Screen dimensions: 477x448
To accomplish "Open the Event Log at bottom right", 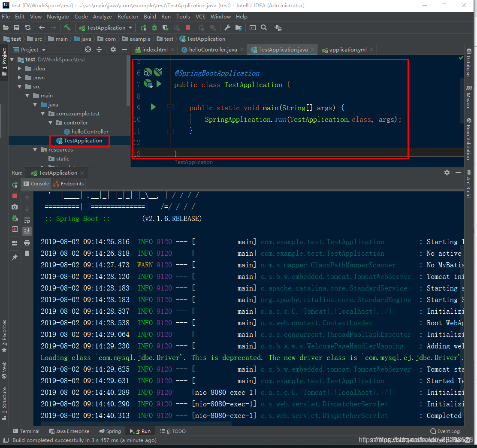I will pyautogui.click(x=445, y=431).
